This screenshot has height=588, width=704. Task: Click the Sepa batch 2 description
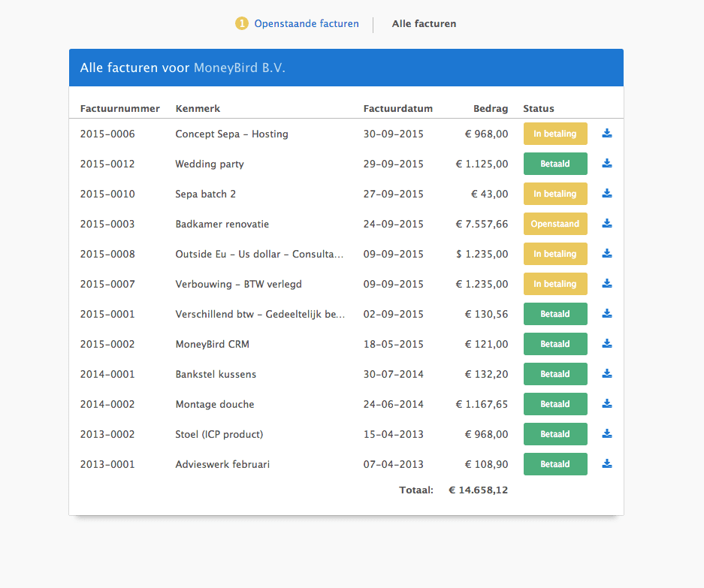206,194
